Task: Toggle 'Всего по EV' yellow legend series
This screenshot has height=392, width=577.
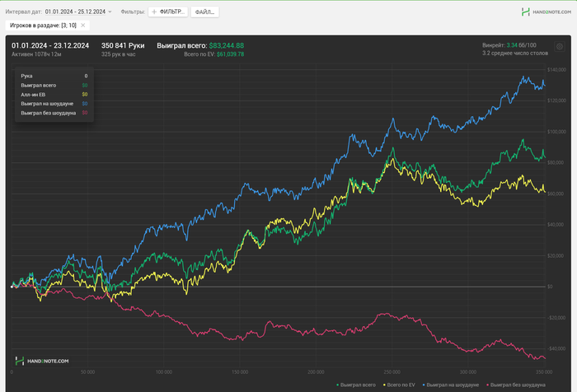Action: click(399, 385)
